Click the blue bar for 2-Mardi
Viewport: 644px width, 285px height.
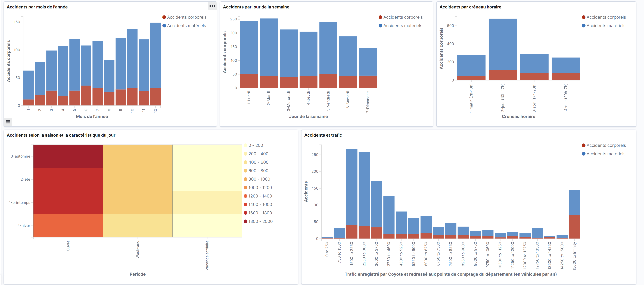269,47
